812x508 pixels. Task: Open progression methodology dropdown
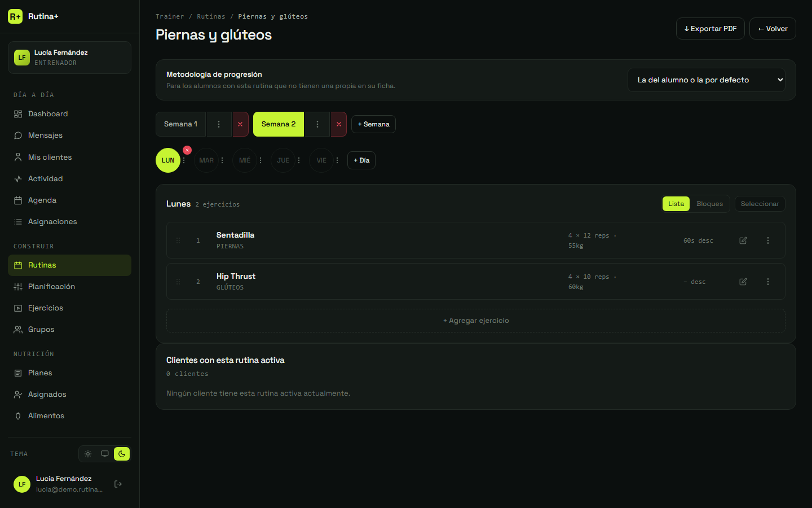[x=707, y=80]
